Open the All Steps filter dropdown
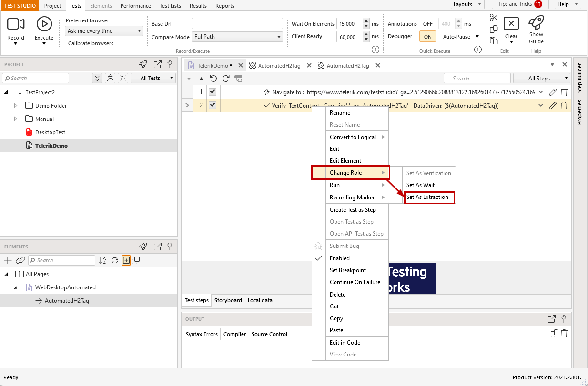Screen dimensions: 588x386 click(542, 78)
